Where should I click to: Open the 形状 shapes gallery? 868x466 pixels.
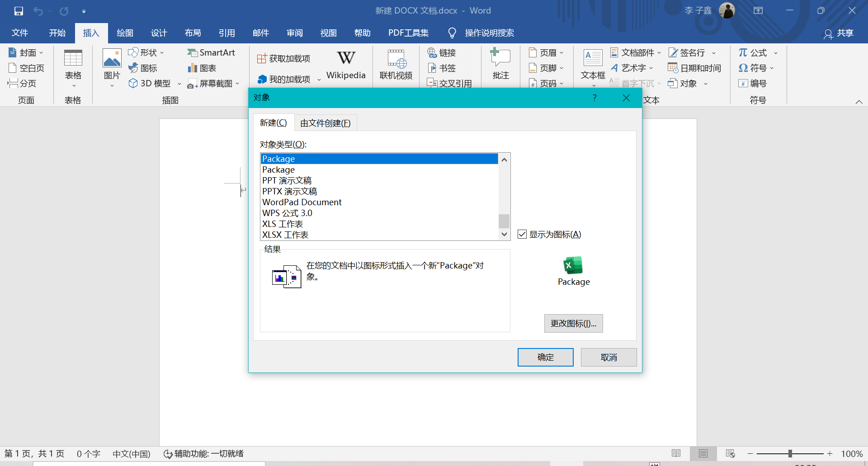(x=146, y=52)
